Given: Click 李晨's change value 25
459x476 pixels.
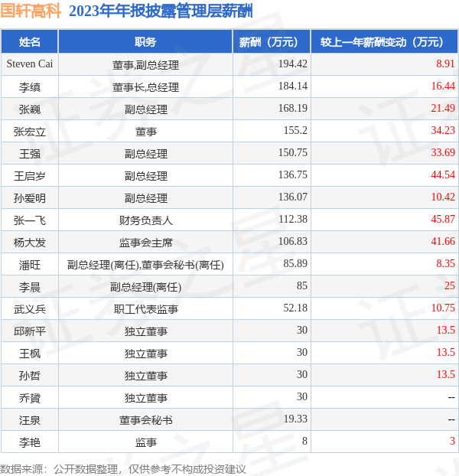Looking at the screenshot, I should (450, 285).
